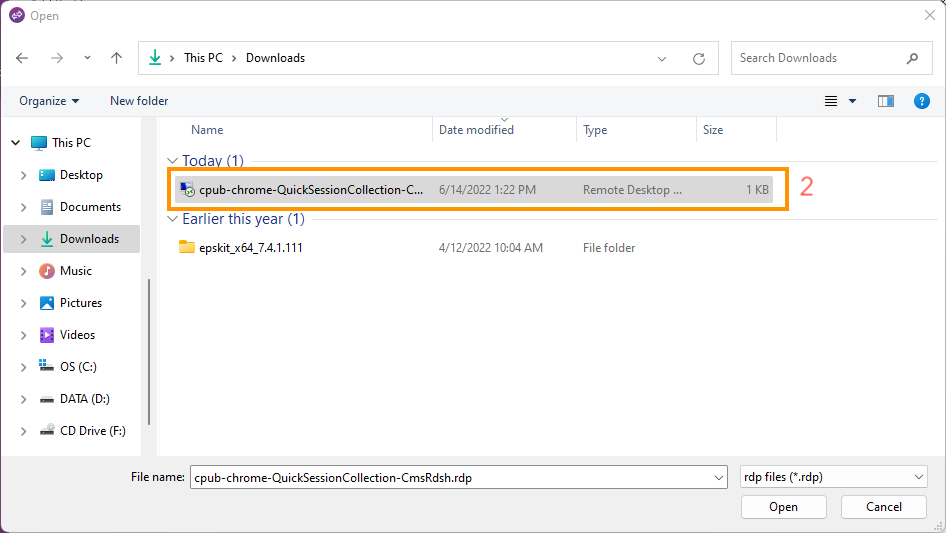Go back with the left arrow
946x533 pixels.
click(22, 58)
